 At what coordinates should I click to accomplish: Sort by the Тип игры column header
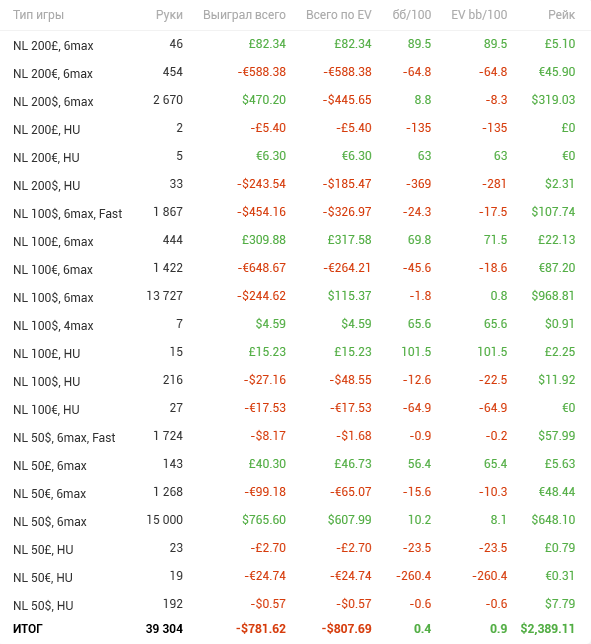[38, 15]
